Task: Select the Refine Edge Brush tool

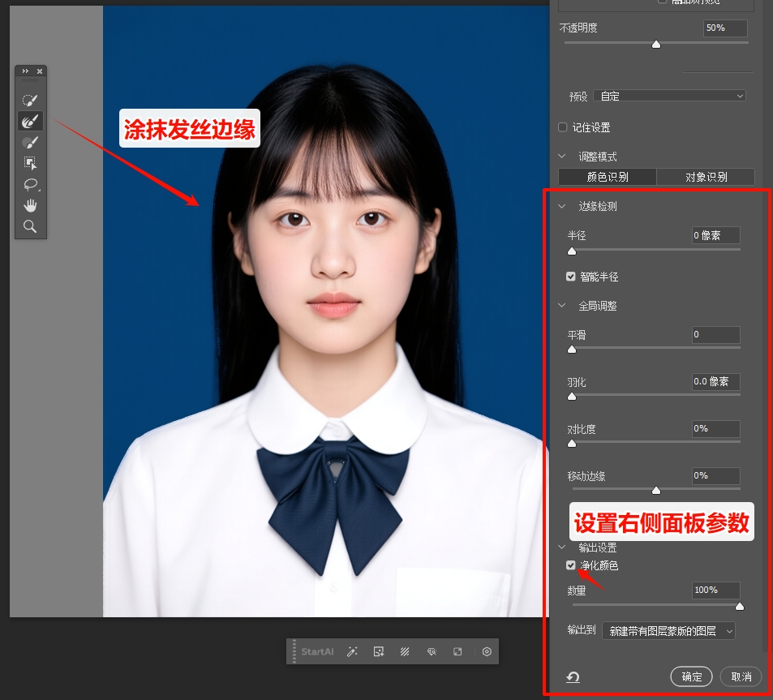Action: click(x=30, y=120)
